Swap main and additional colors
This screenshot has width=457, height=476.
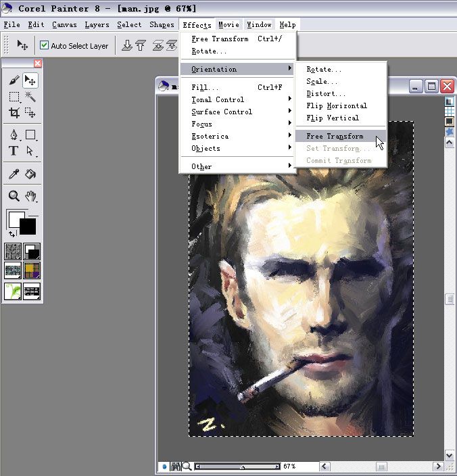(x=12, y=234)
